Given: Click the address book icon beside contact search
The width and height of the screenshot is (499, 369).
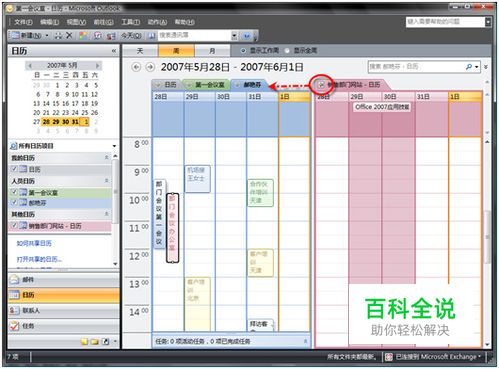Looking at the screenshot, I should point(152,35).
